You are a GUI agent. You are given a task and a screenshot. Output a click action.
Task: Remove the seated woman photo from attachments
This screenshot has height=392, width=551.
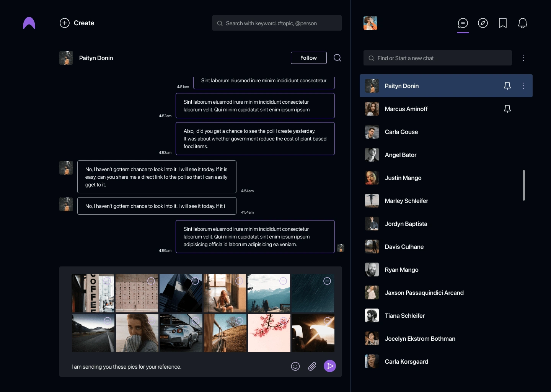[x=239, y=281]
